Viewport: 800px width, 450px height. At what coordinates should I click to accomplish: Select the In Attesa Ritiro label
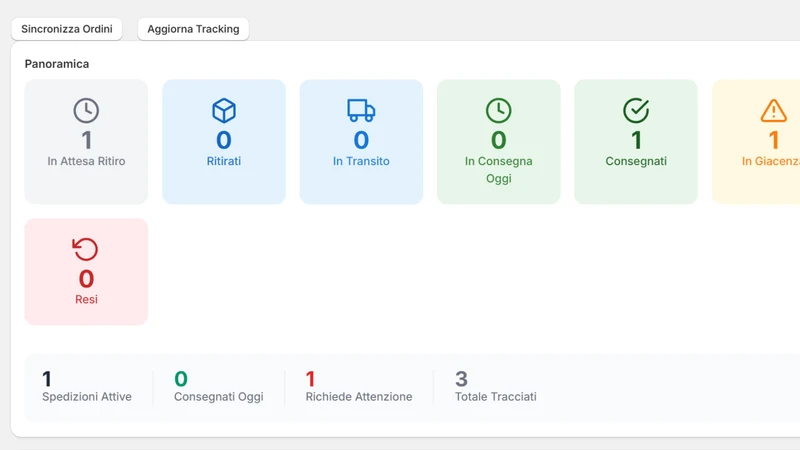coord(86,161)
